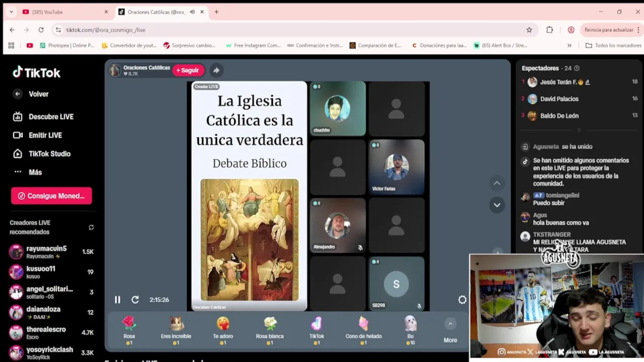The image size is (644, 362).
Task: Click the TikTok logo
Action: pos(36,72)
